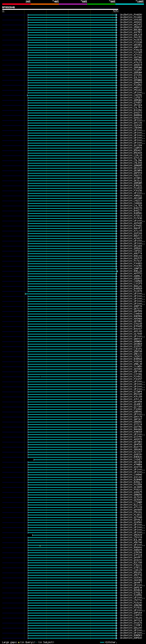
Task: Click the label UniRef100_Q8T8B3
Action: pos(131,442)
